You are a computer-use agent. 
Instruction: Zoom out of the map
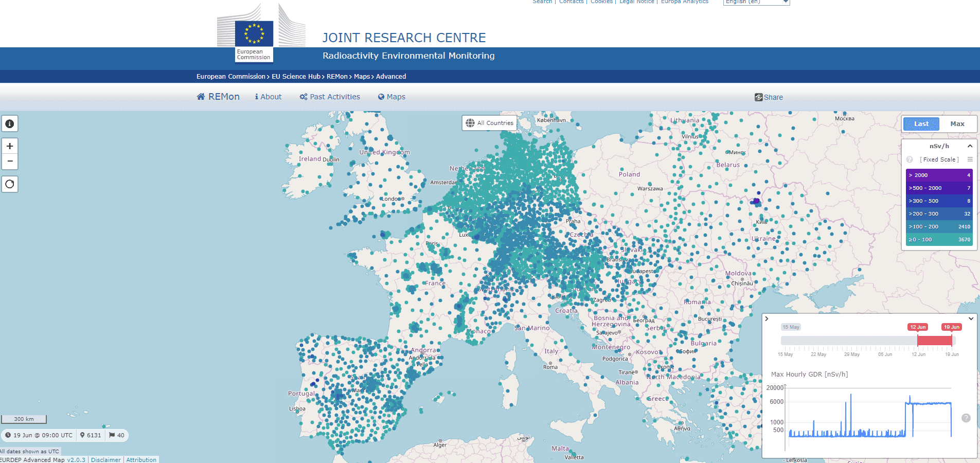pyautogui.click(x=10, y=162)
